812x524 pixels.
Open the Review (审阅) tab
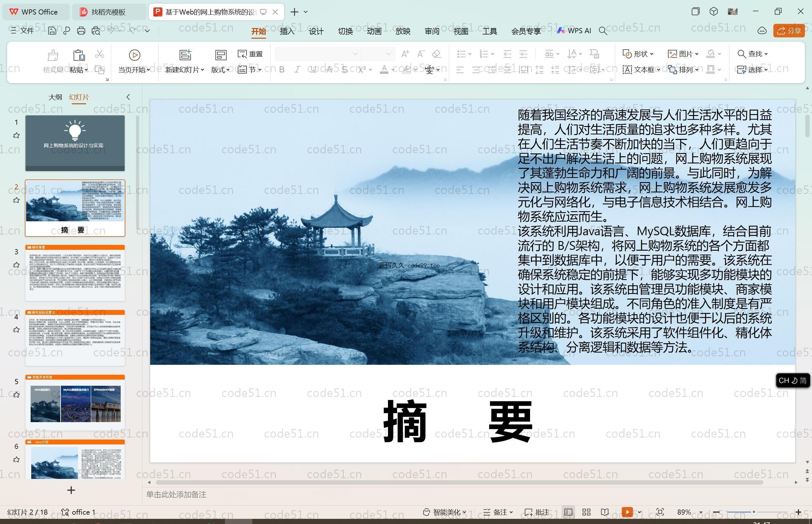432,31
